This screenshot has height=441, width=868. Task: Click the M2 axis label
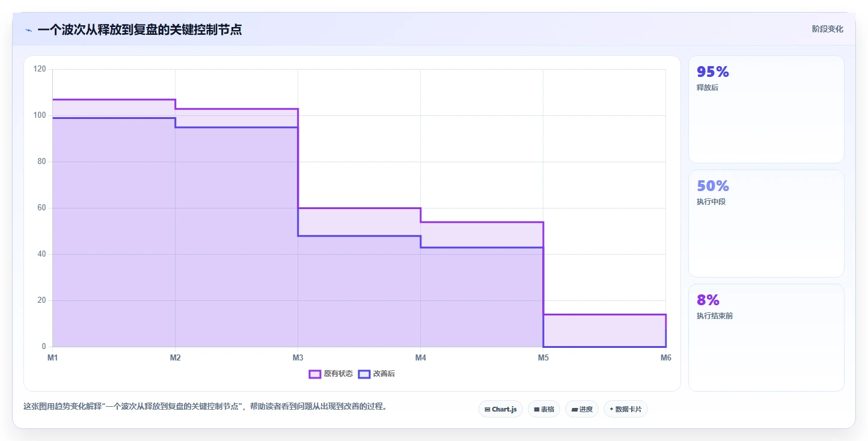pyautogui.click(x=176, y=357)
